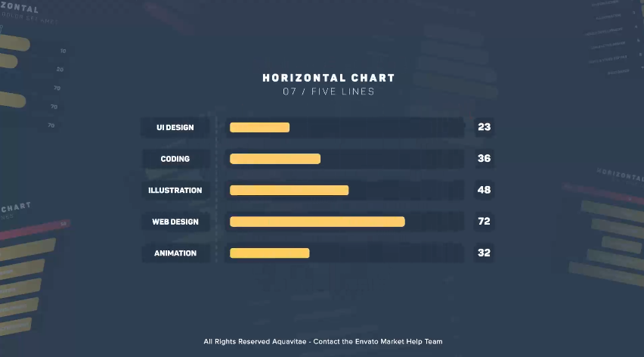Select the value 32 box
The height and width of the screenshot is (357, 644).
pos(484,253)
